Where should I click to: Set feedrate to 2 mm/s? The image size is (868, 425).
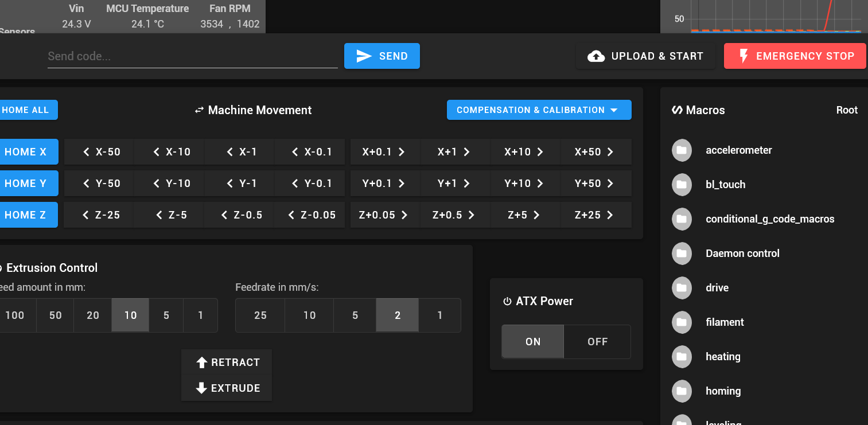click(x=398, y=315)
